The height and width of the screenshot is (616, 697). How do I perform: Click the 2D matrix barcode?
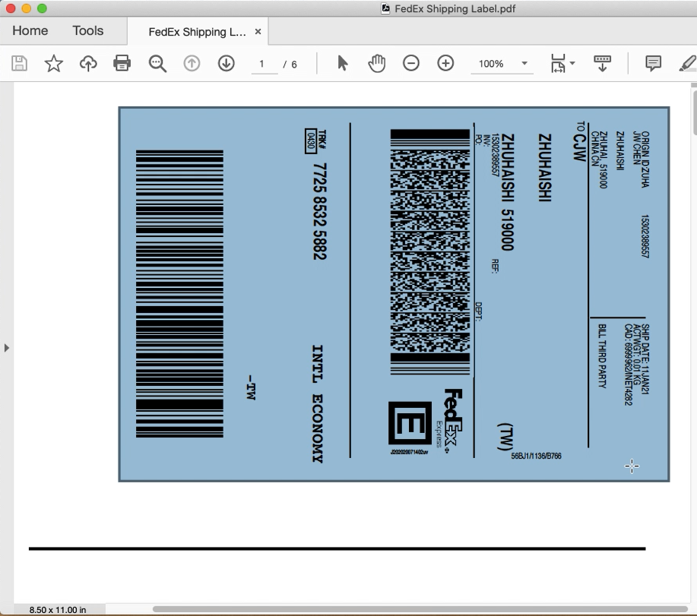tap(430, 252)
